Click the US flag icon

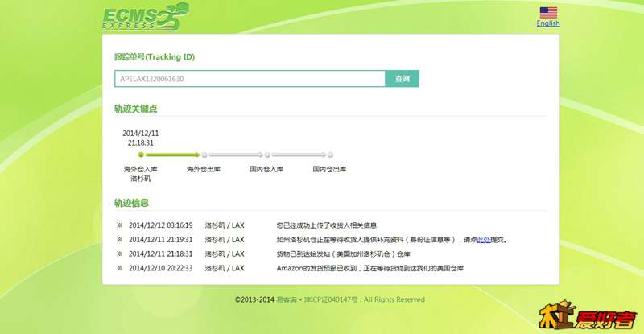coord(548,13)
